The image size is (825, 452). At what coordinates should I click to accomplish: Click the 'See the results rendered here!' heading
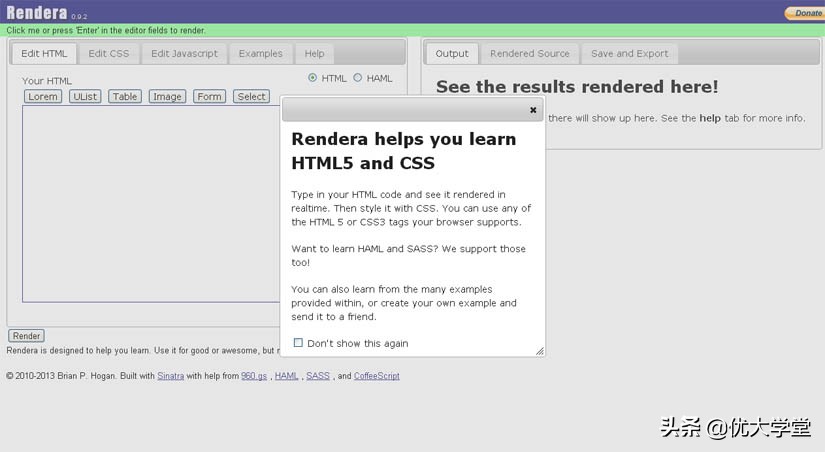pyautogui.click(x=577, y=86)
